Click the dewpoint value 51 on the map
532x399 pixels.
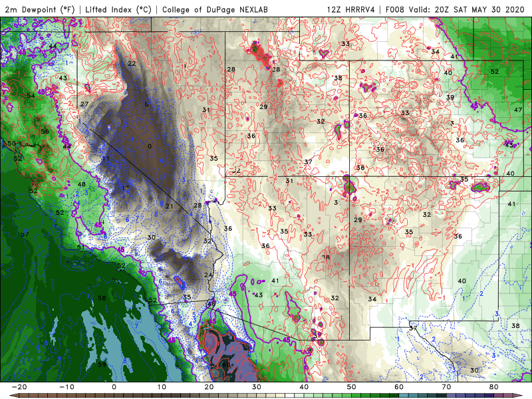(80, 247)
